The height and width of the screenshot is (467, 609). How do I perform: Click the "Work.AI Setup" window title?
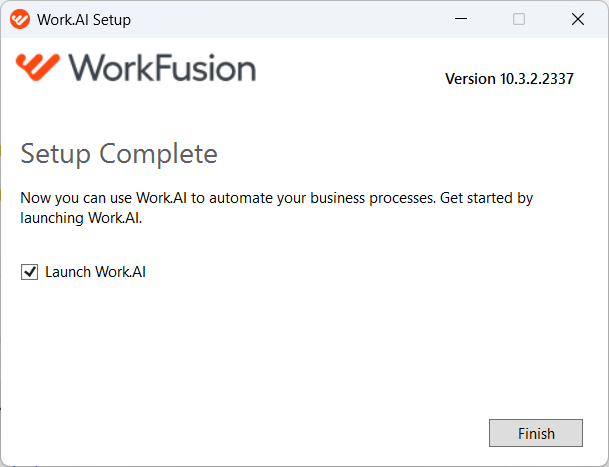click(x=84, y=20)
